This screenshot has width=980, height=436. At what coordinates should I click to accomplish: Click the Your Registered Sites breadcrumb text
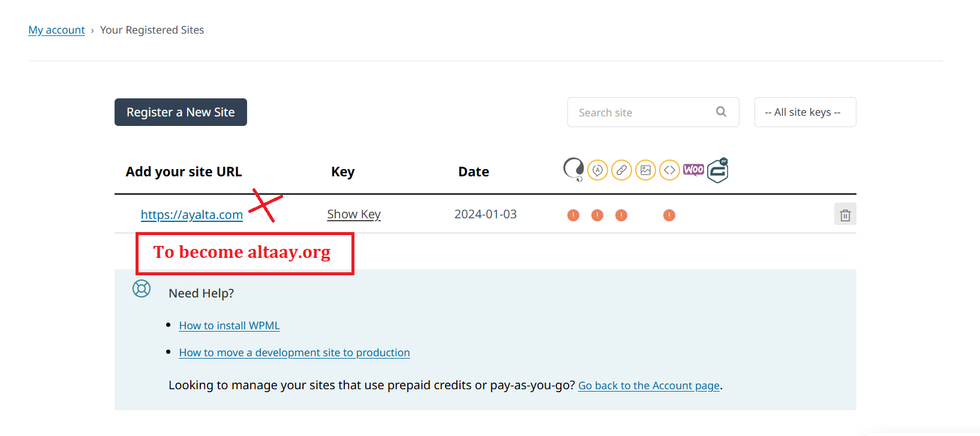click(152, 30)
